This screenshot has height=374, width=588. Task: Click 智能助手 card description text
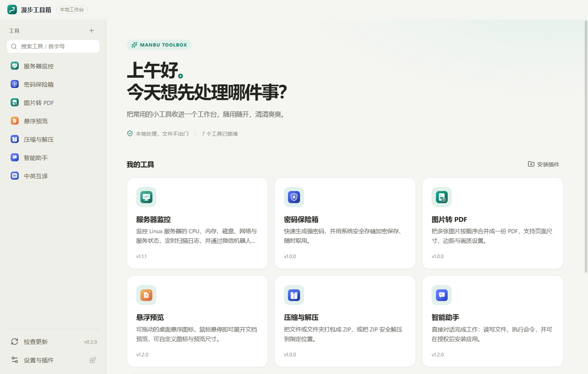click(x=492, y=334)
